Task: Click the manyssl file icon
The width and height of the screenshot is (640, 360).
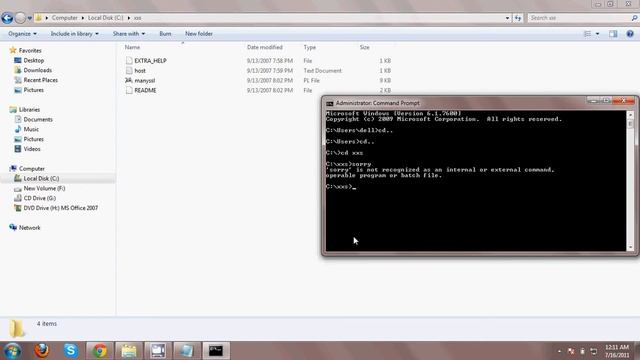Action: (129, 80)
